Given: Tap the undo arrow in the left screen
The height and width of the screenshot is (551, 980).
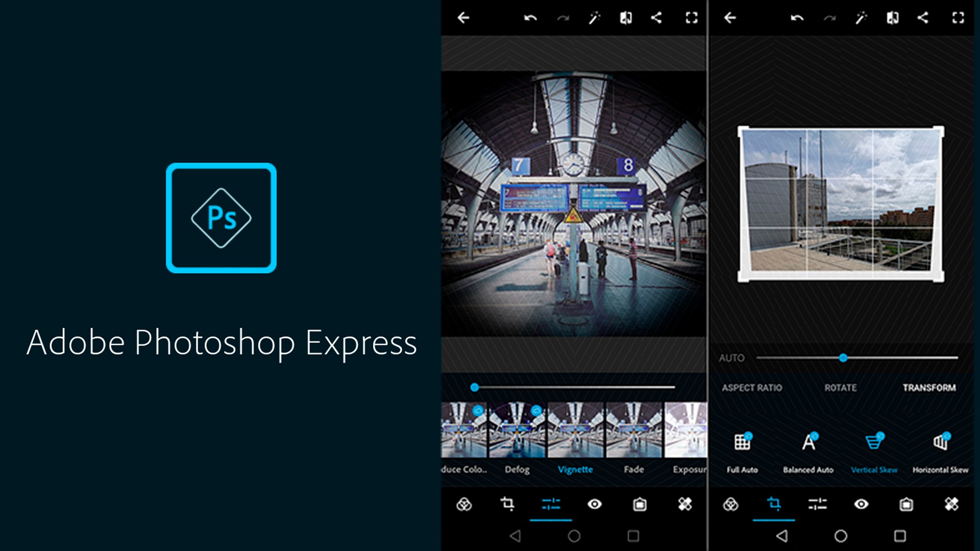Looking at the screenshot, I should (x=530, y=18).
